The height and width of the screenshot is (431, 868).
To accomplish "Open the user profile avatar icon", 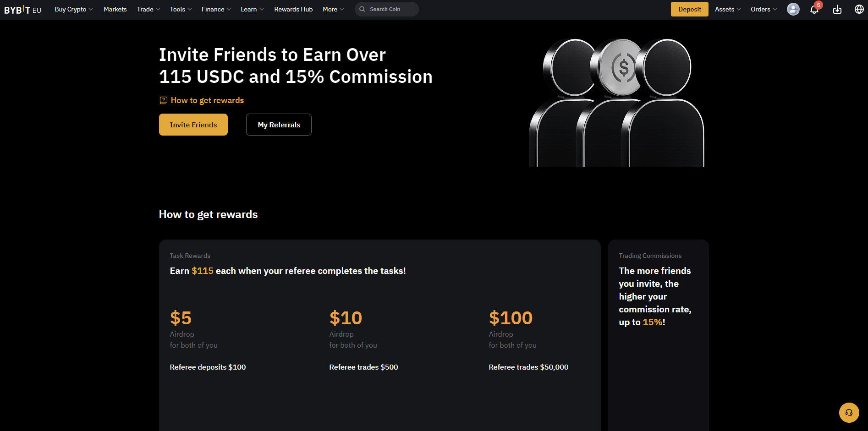I will click(793, 9).
